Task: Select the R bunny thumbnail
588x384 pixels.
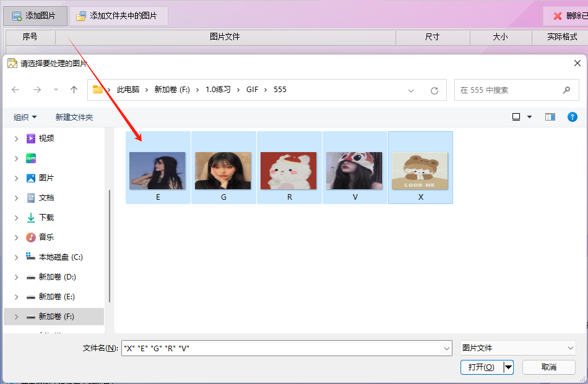Action: (x=289, y=171)
